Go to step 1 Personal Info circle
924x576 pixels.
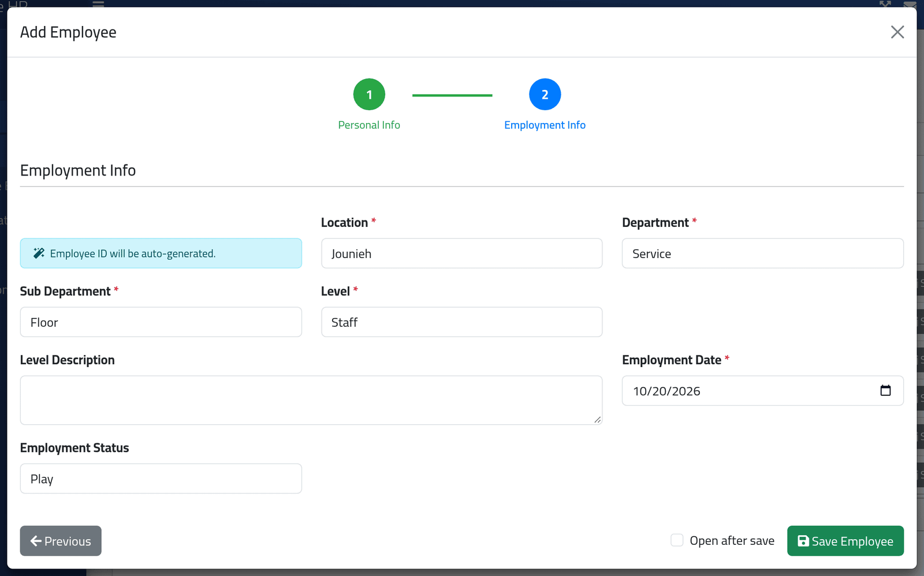[x=369, y=94]
